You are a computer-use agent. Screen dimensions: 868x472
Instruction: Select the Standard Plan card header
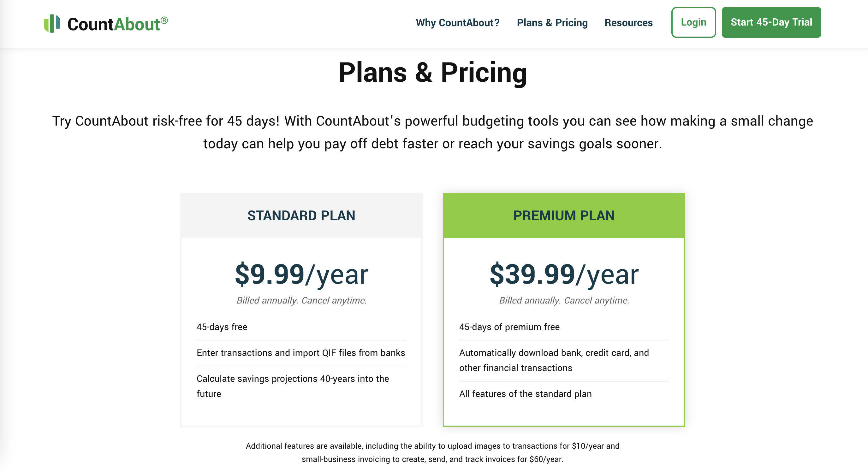tap(301, 215)
